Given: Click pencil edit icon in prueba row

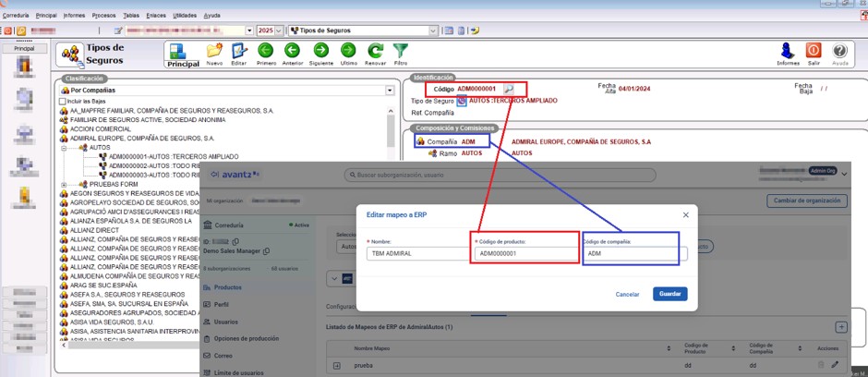Looking at the screenshot, I should [835, 365].
